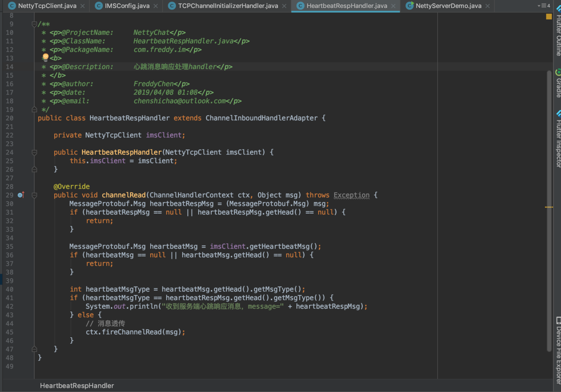This screenshot has width=561, height=392.
Task: Click the hidden tabs list icon showing 4
Action: point(545,6)
